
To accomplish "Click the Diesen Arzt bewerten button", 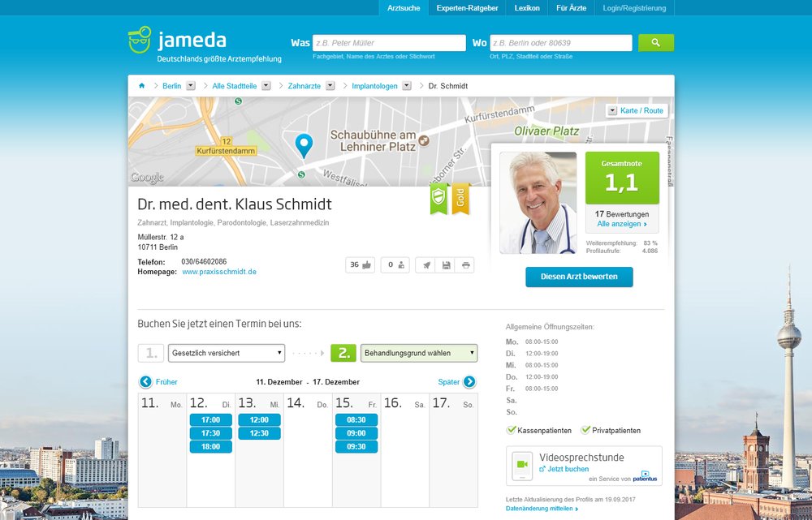I will point(579,276).
